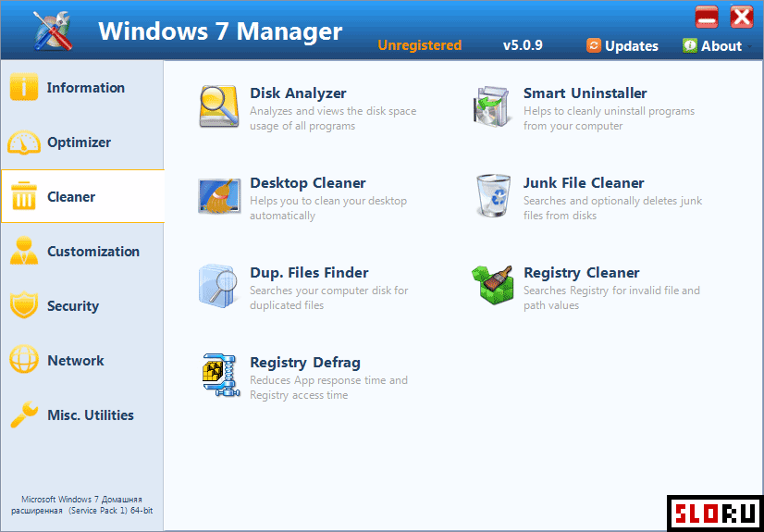This screenshot has height=532, width=764.
Task: Expand the About dropdown arrow
Action: coord(748,47)
